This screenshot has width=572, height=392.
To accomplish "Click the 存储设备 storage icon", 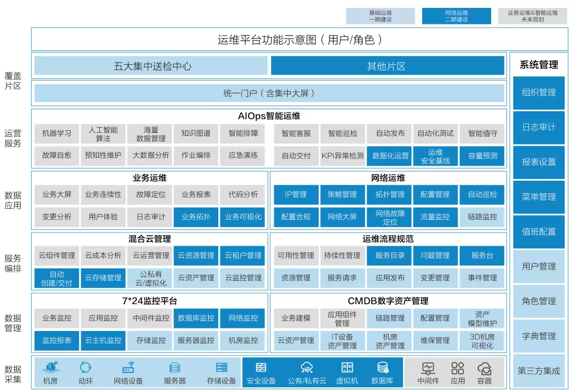I will 221,368.
